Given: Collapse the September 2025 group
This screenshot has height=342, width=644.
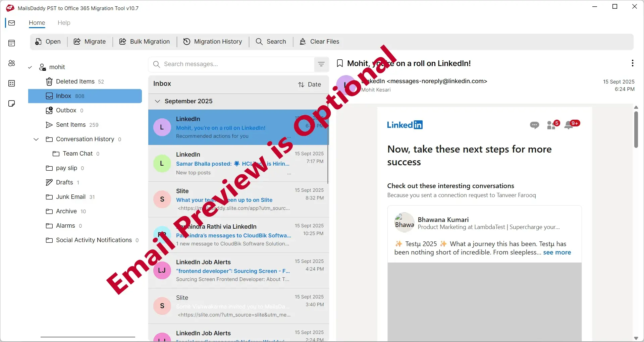Looking at the screenshot, I should 157,101.
